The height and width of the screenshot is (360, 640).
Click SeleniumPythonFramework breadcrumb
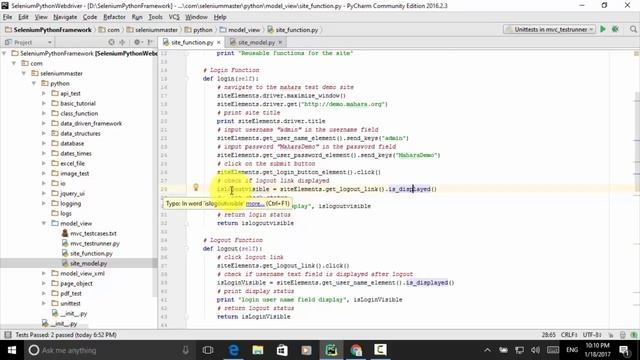[x=48, y=30]
